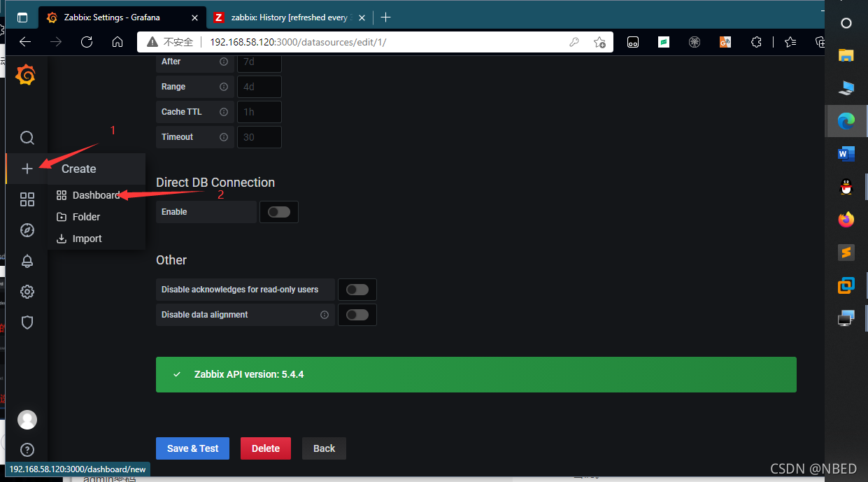Enable Direct DB Connection toggle
Viewport: 868px width, 482px height.
tap(279, 212)
